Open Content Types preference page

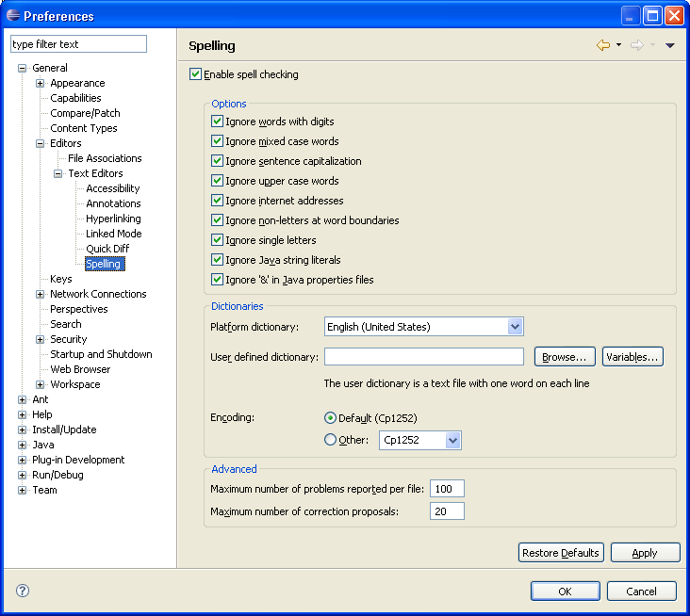click(84, 128)
